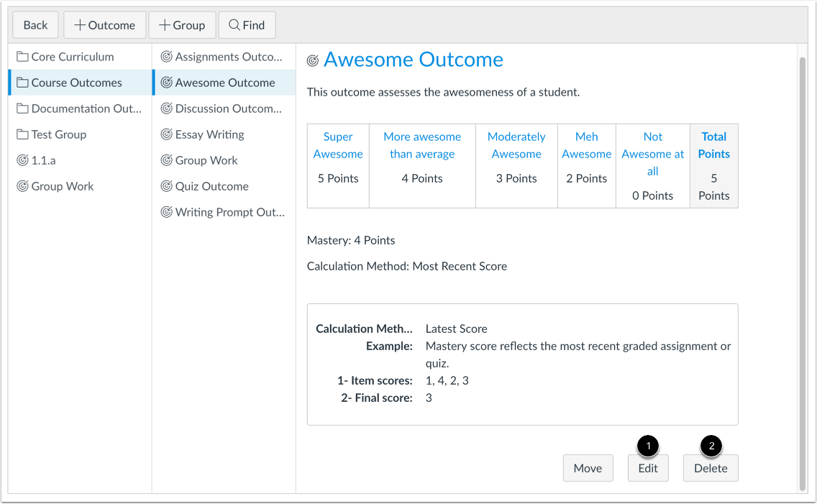This screenshot has width=817, height=504.
Task: Click the Latest Score value
Action: 457,329
